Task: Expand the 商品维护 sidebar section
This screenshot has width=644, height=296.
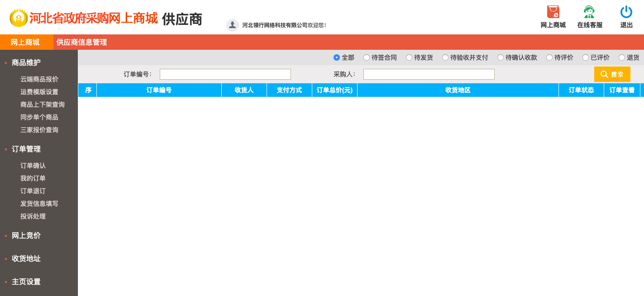Action: (x=26, y=62)
